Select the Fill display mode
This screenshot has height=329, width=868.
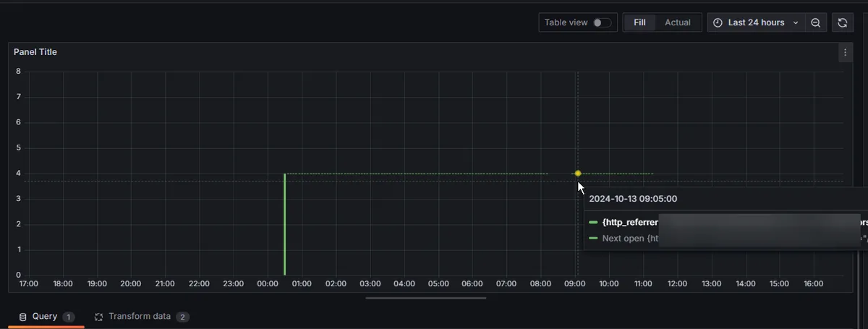[639, 22]
